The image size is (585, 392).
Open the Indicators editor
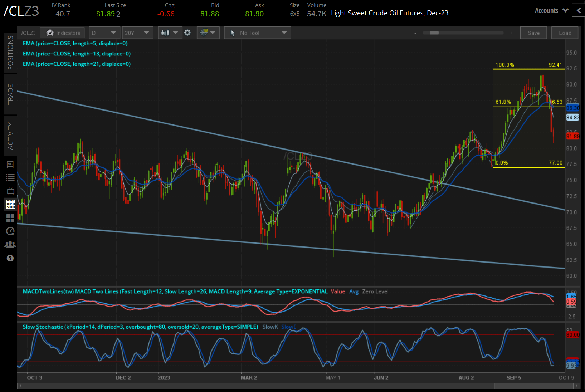coord(62,33)
